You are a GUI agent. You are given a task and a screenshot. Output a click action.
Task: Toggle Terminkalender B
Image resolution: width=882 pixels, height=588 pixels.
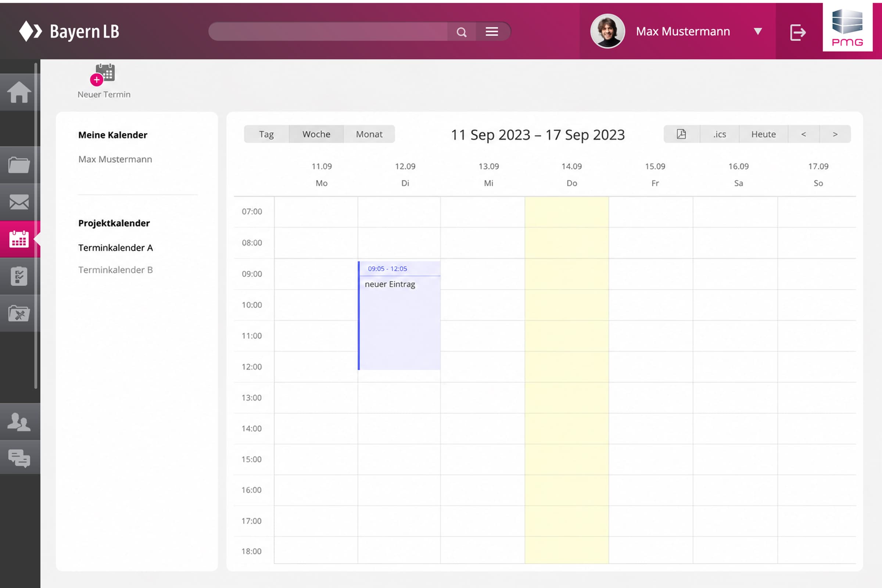115,270
